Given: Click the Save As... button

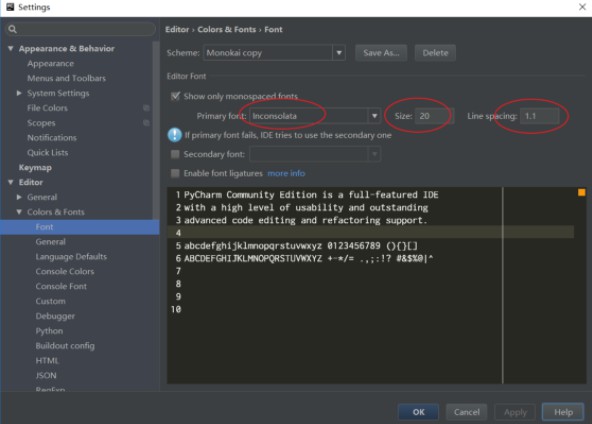Looking at the screenshot, I should click(x=381, y=53).
